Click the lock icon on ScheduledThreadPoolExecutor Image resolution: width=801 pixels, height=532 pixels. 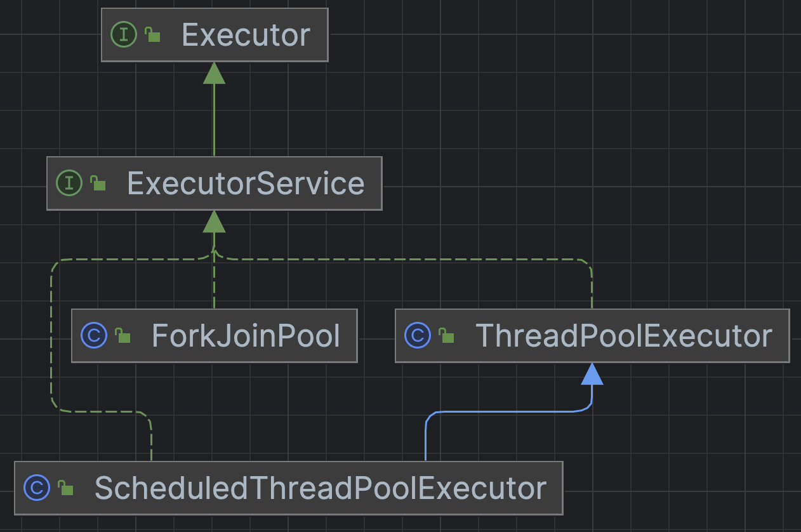pos(65,488)
